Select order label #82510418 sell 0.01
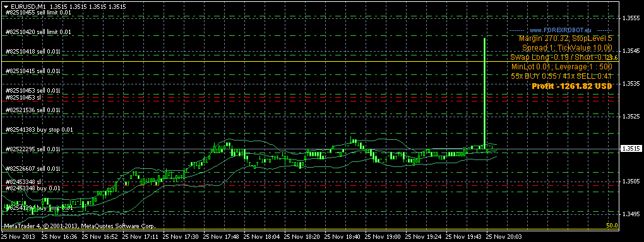 click(x=32, y=51)
